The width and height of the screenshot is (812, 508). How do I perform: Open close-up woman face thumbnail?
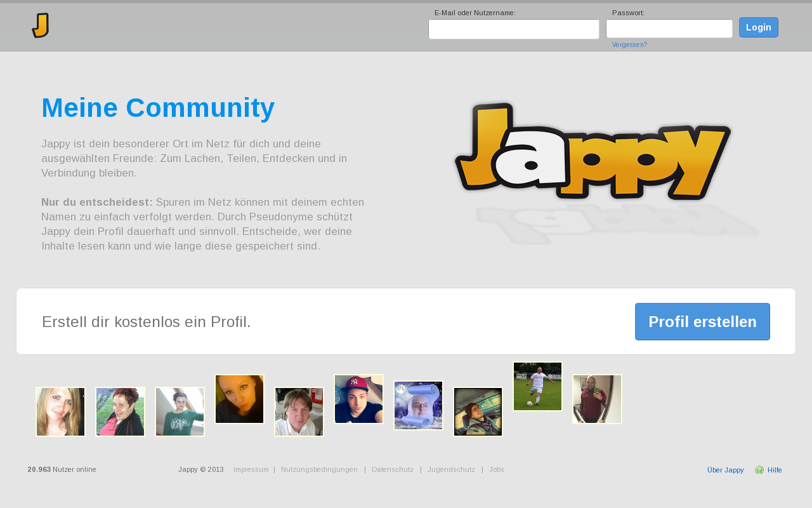coord(239,399)
